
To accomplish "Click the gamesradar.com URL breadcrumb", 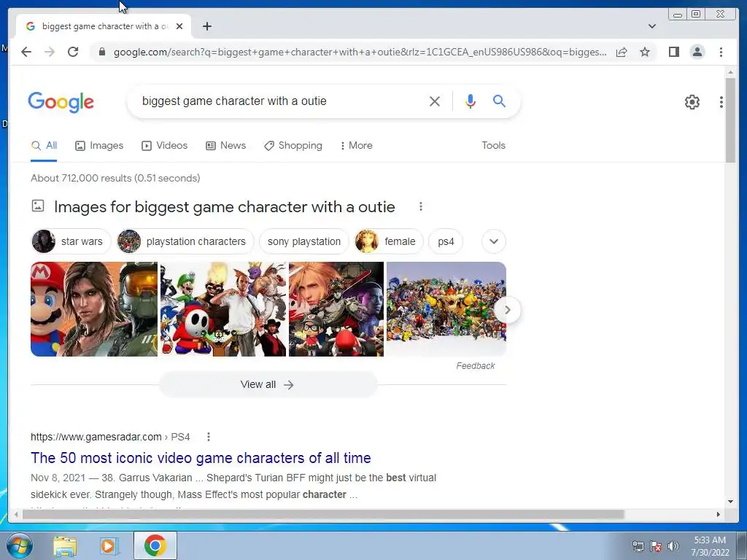I will pos(110,437).
